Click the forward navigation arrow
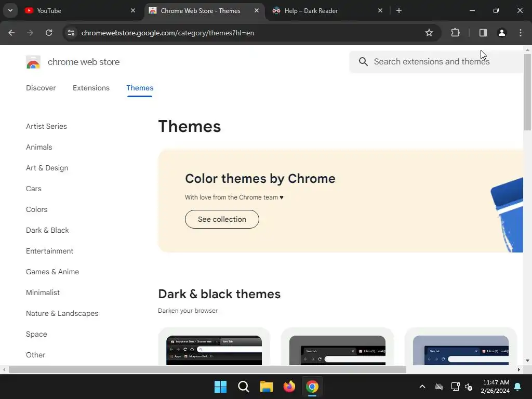This screenshot has height=399, width=532. 30,33
